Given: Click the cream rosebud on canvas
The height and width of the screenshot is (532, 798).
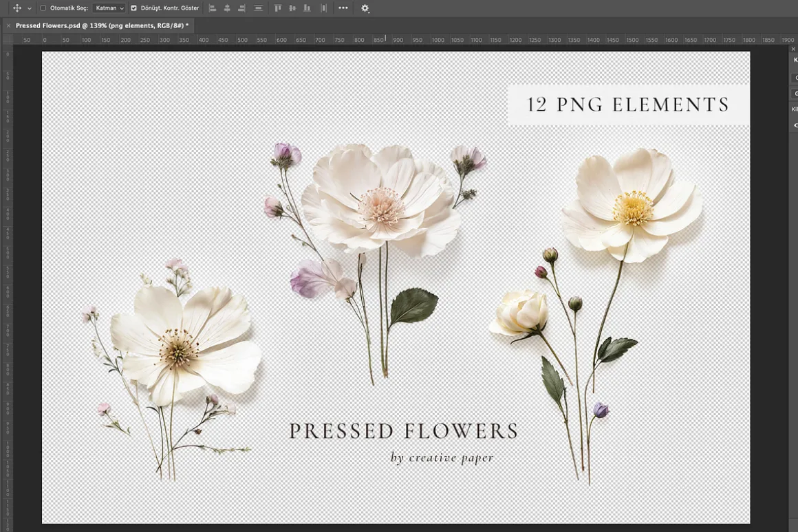Looking at the screenshot, I should pyautogui.click(x=520, y=313).
